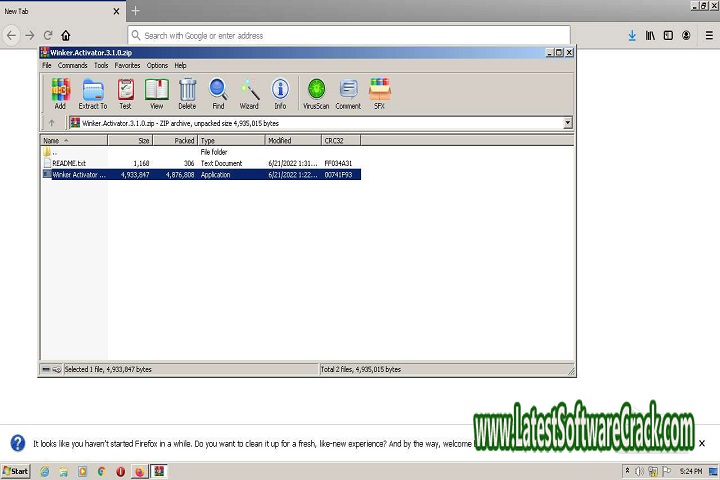Image resolution: width=720 pixels, height=480 pixels.
Task: Go forward in Firefox
Action: [x=30, y=35]
